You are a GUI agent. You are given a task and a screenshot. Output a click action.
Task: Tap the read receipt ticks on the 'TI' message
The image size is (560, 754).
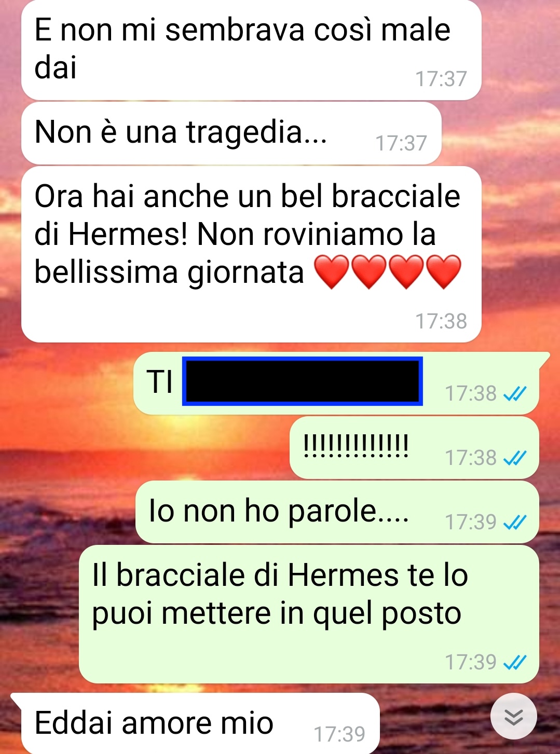[515, 394]
